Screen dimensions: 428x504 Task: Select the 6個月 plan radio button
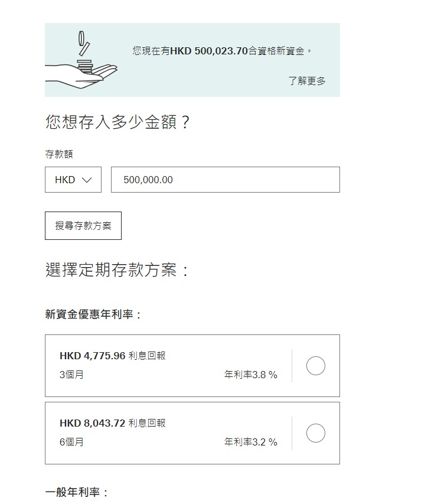click(316, 433)
